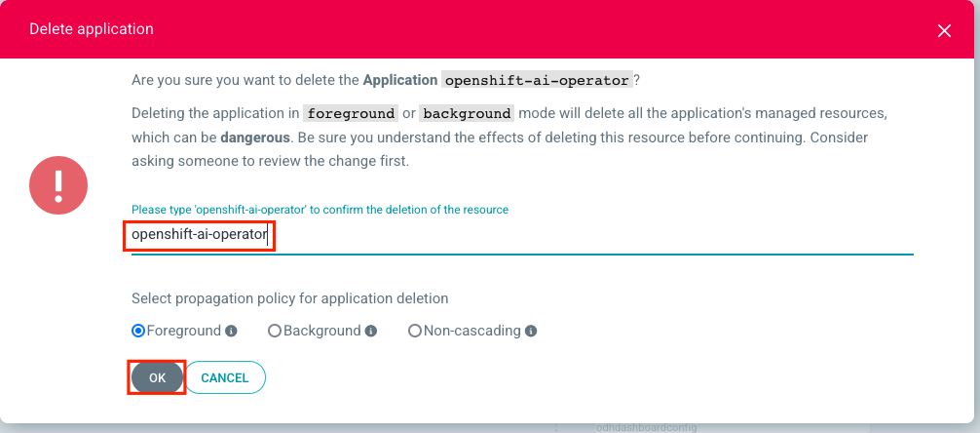Click the 'Please type' confirmation hint label
The height and width of the screenshot is (433, 980).
click(320, 210)
